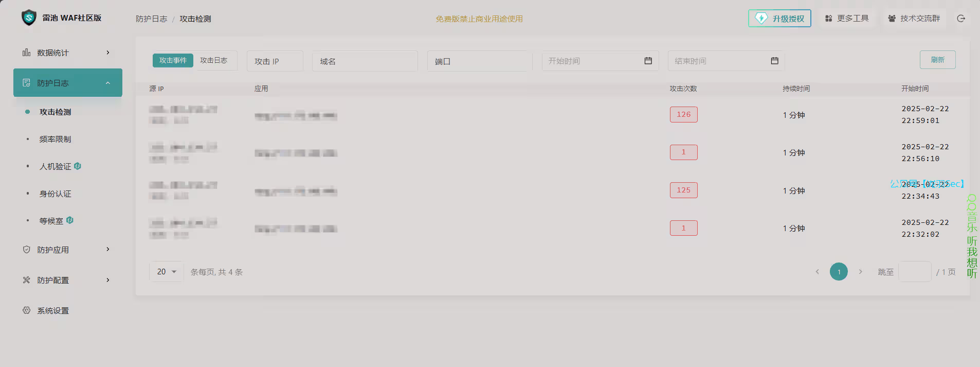Open the end time calendar icon
Image resolution: width=980 pixels, height=367 pixels.
(774, 61)
